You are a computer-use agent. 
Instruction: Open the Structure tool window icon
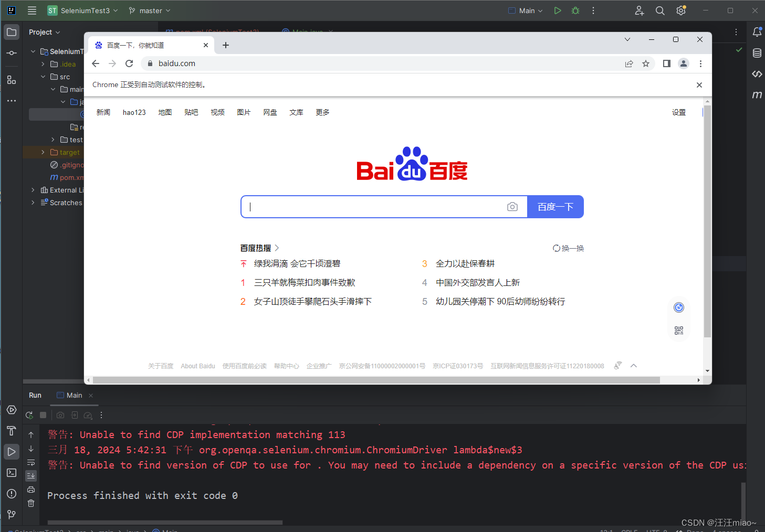coord(12,80)
